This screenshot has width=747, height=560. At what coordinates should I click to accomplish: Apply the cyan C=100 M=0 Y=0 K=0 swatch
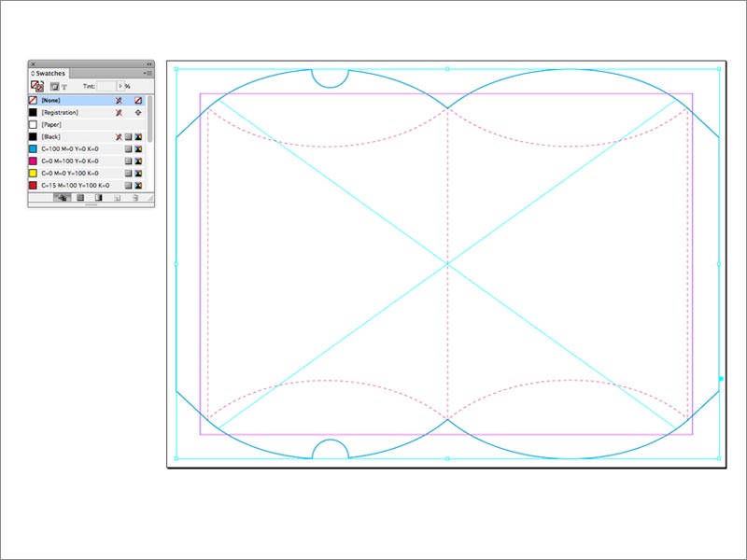tap(75, 148)
